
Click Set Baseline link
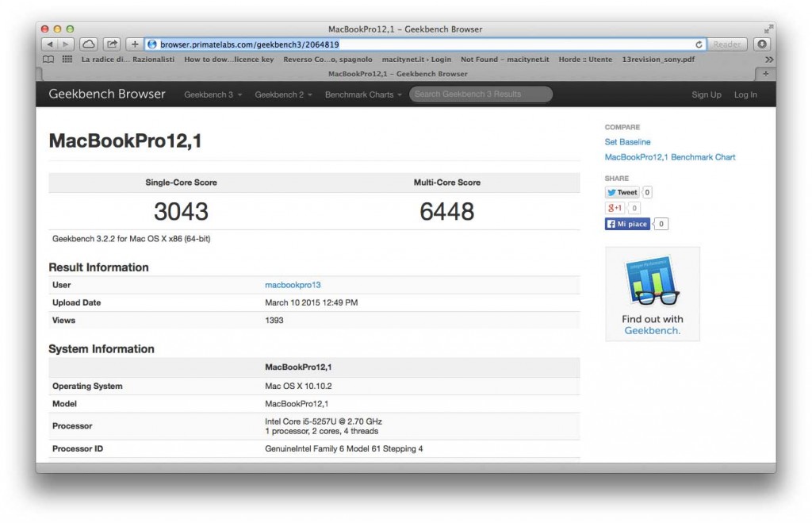(627, 141)
